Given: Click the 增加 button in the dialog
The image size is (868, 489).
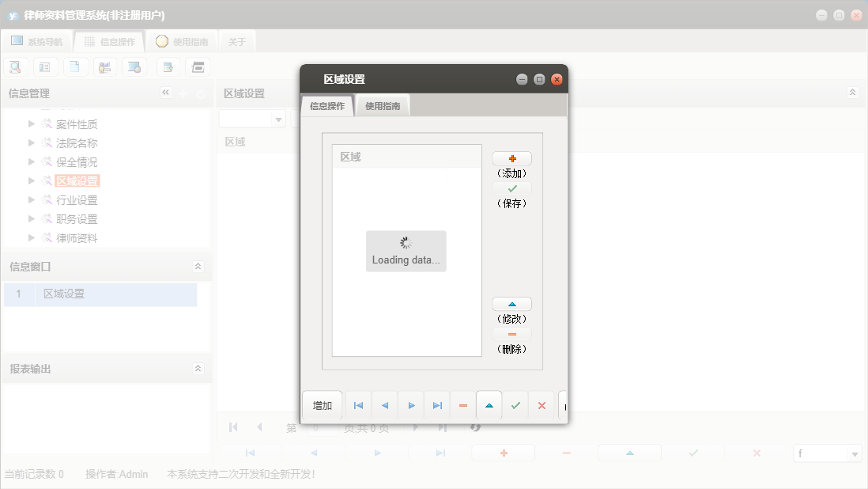Looking at the screenshot, I should (x=322, y=404).
